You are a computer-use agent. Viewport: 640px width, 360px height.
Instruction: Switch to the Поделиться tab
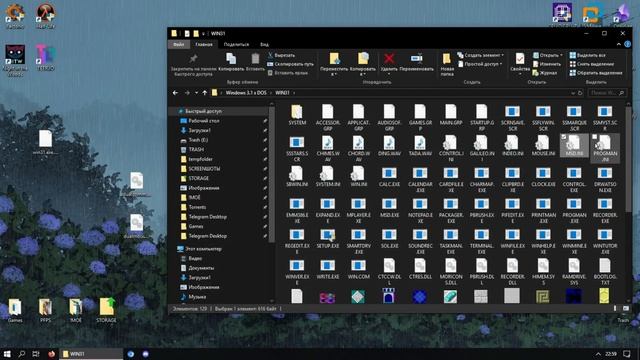236,44
